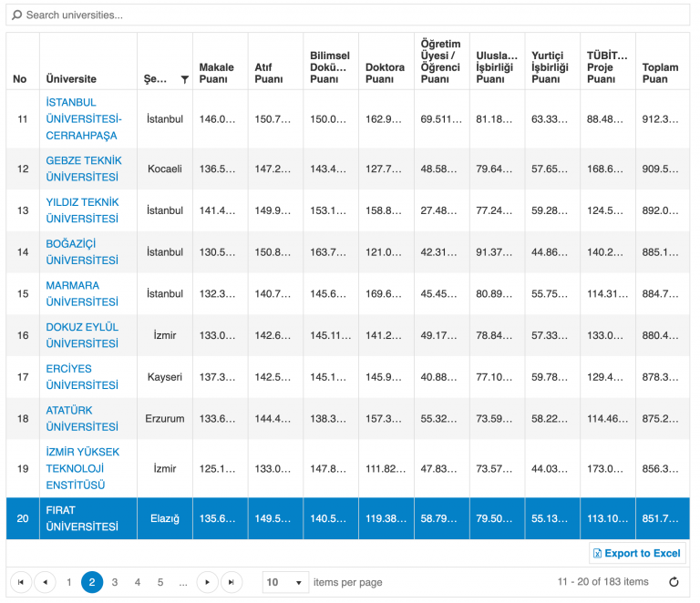
Task: Focus the Search universities field
Action: [348, 15]
